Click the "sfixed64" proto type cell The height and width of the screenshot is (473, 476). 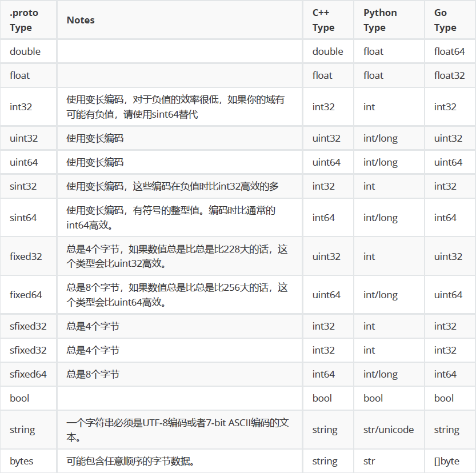(28, 374)
